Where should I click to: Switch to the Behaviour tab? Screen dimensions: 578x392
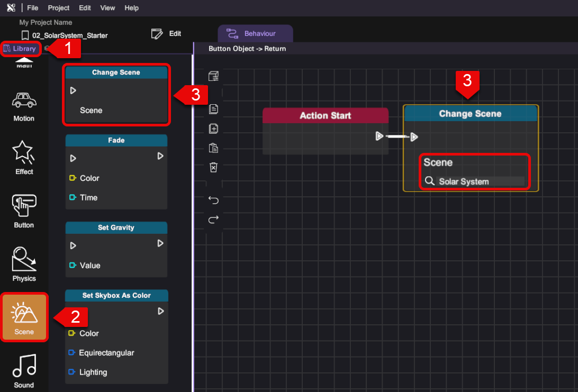pyautogui.click(x=255, y=33)
